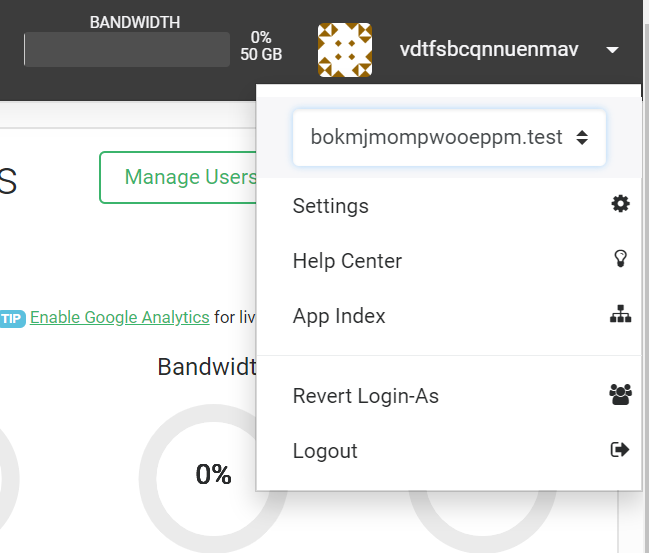Click the Settings gear icon
The height and width of the screenshot is (553, 649).
[x=620, y=205]
